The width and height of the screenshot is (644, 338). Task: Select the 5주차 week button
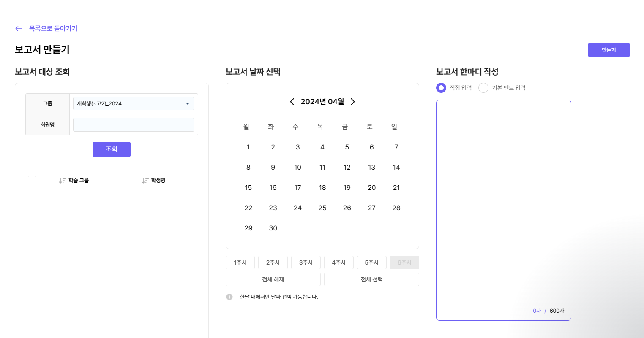[x=372, y=262]
